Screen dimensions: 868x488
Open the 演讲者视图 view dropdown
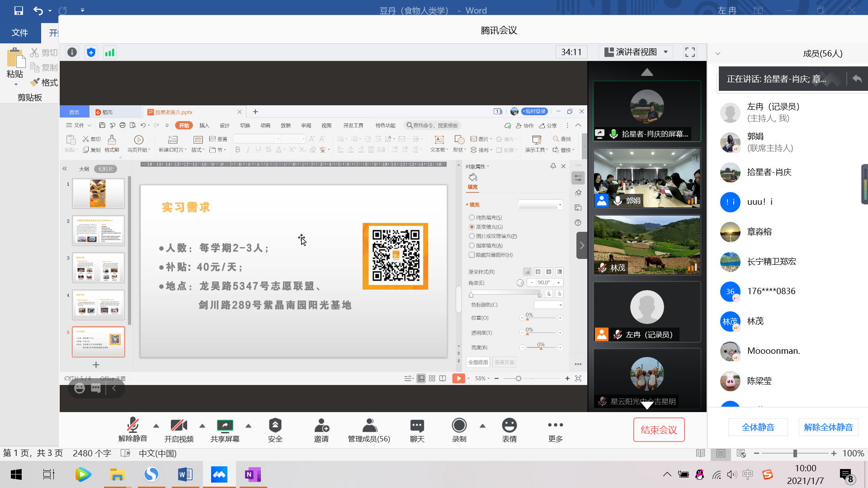[636, 52]
